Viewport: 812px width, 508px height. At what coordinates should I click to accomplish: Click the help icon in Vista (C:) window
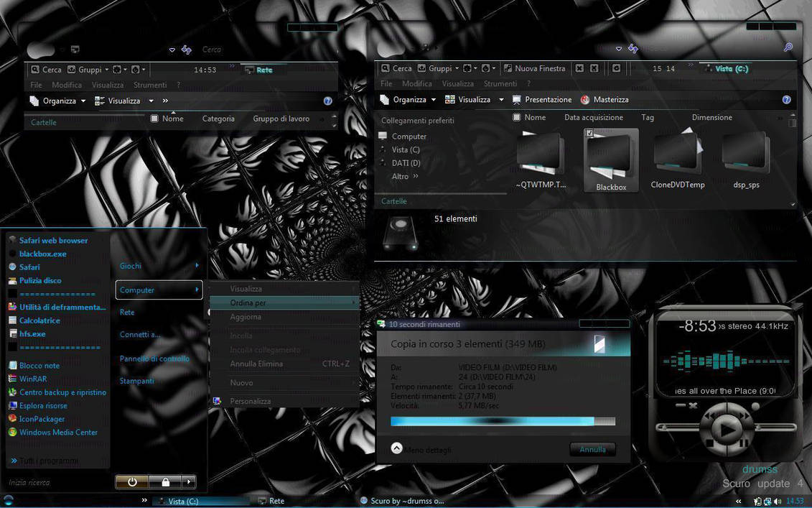(786, 100)
